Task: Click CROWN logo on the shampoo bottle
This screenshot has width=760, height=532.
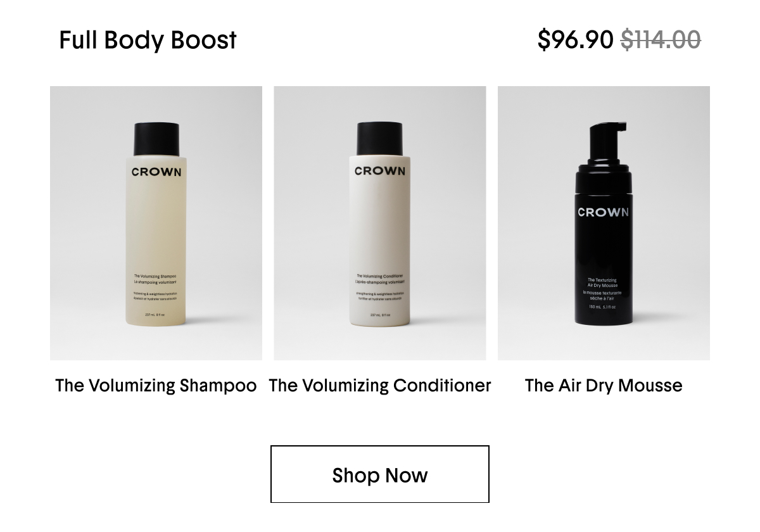Action: [156, 172]
